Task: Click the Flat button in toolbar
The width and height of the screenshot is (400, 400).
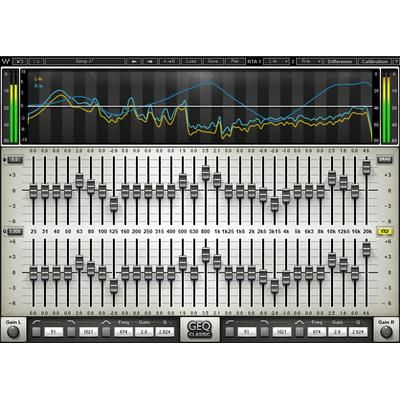Action: tap(235, 61)
